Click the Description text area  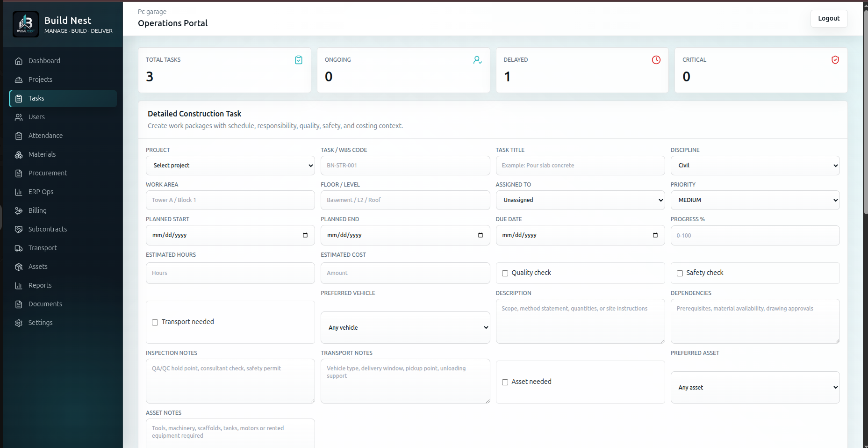[580, 321]
